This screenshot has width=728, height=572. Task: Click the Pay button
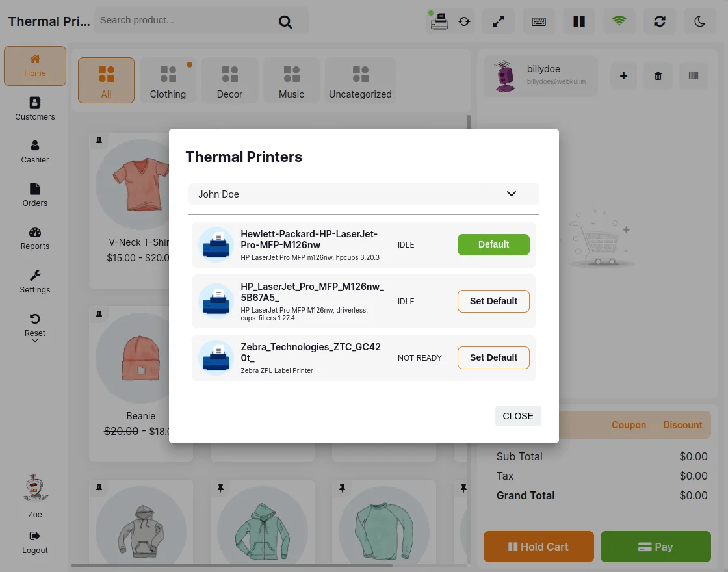pos(655,547)
